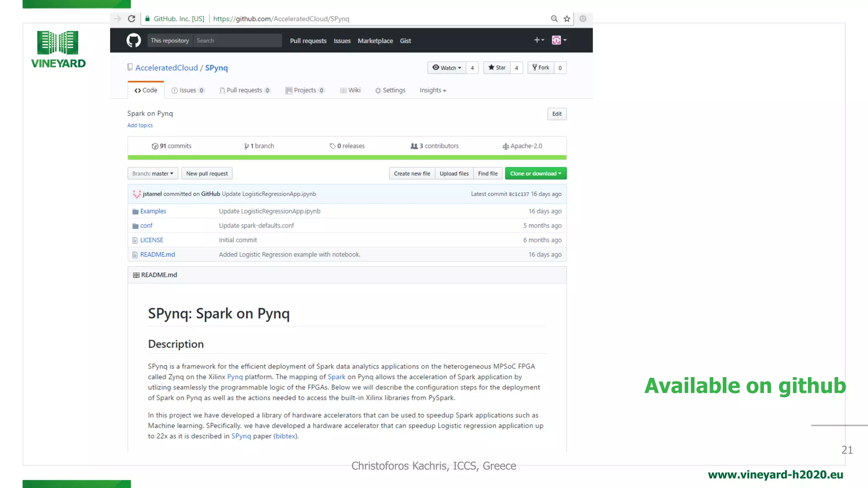Click the AcceleratedCloud owner link
The width and height of the screenshot is (868, 488).
[x=167, y=68]
